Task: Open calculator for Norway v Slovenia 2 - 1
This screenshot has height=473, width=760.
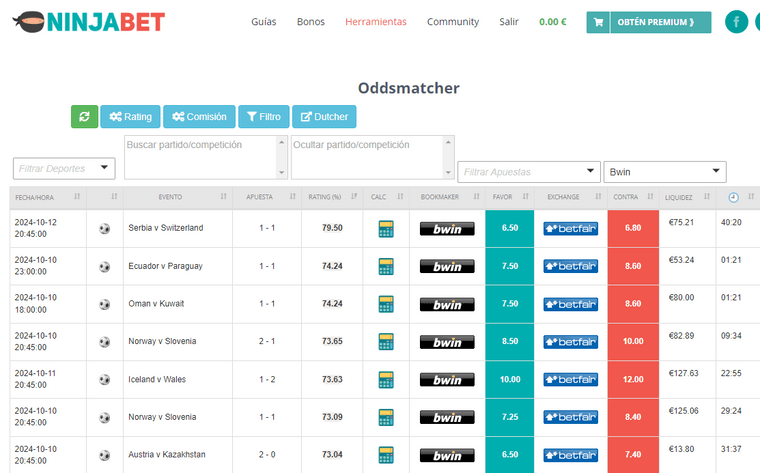Action: [386, 342]
